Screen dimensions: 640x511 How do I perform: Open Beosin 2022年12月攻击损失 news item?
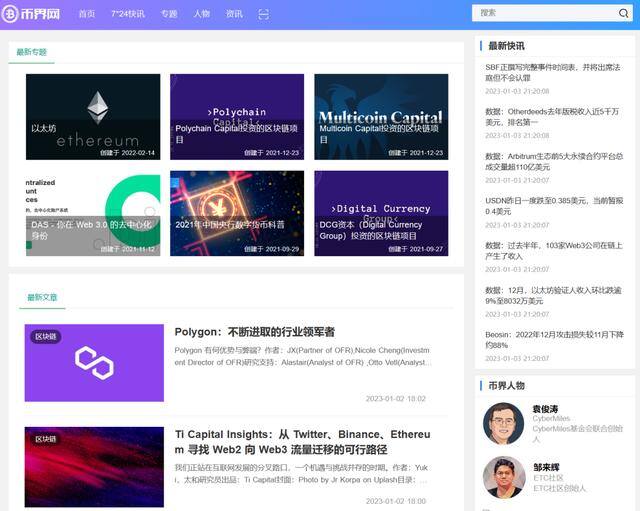pos(554,340)
